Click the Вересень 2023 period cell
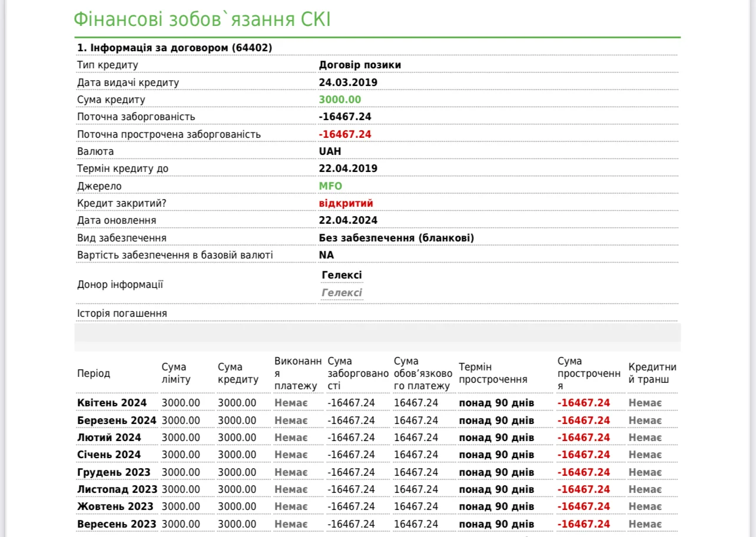 117,524
